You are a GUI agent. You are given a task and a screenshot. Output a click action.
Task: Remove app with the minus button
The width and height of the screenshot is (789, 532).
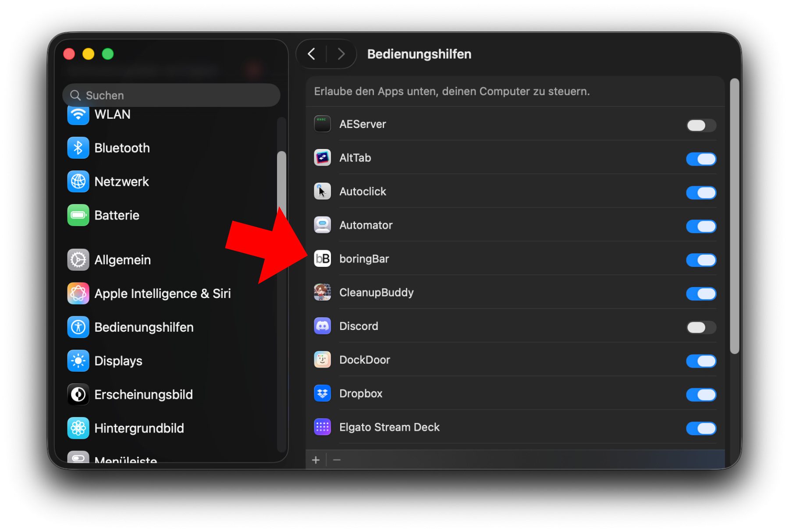click(337, 460)
